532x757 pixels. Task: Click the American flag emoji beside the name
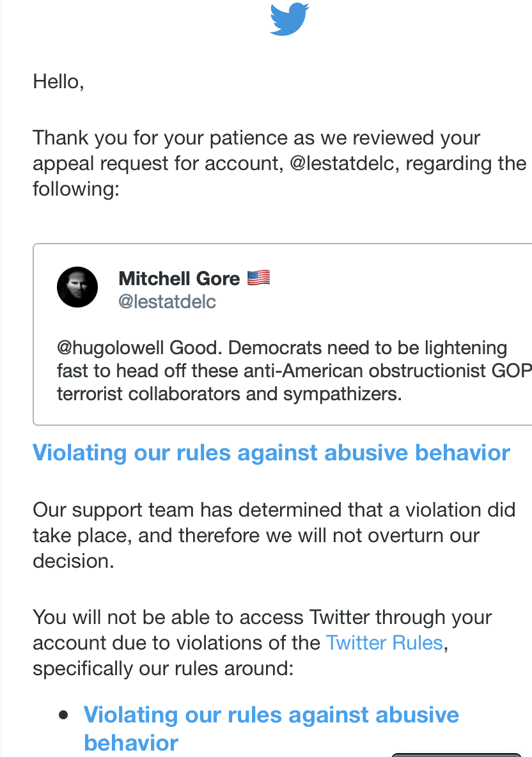[259, 278]
